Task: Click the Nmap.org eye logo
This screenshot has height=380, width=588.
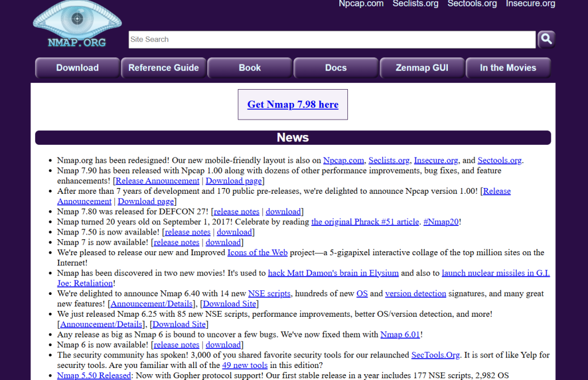Action: click(77, 23)
